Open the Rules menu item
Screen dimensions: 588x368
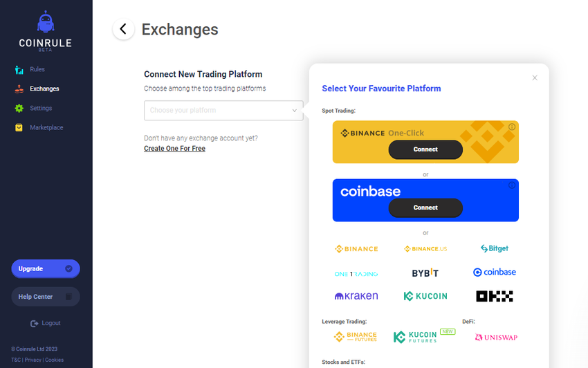pos(37,70)
